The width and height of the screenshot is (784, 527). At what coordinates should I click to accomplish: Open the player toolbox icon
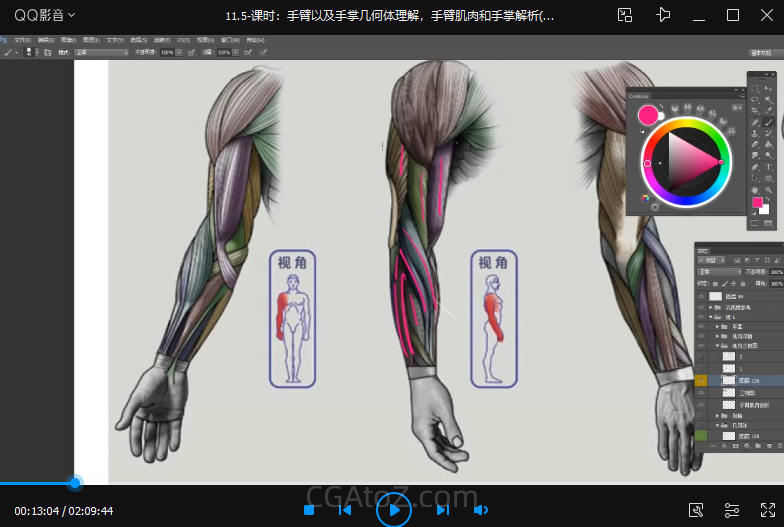click(697, 510)
